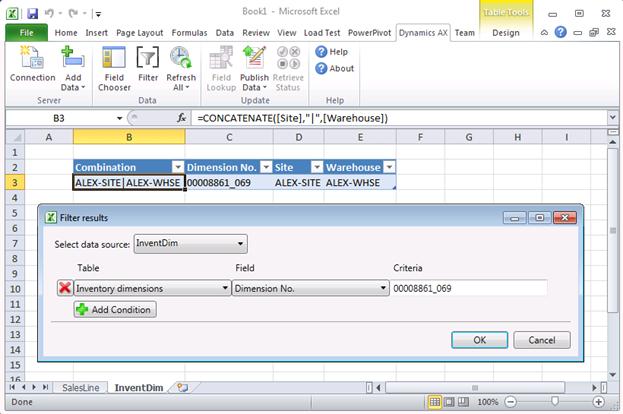The image size is (623, 414).
Task: Open the Site column filter arrow
Action: 317,167
